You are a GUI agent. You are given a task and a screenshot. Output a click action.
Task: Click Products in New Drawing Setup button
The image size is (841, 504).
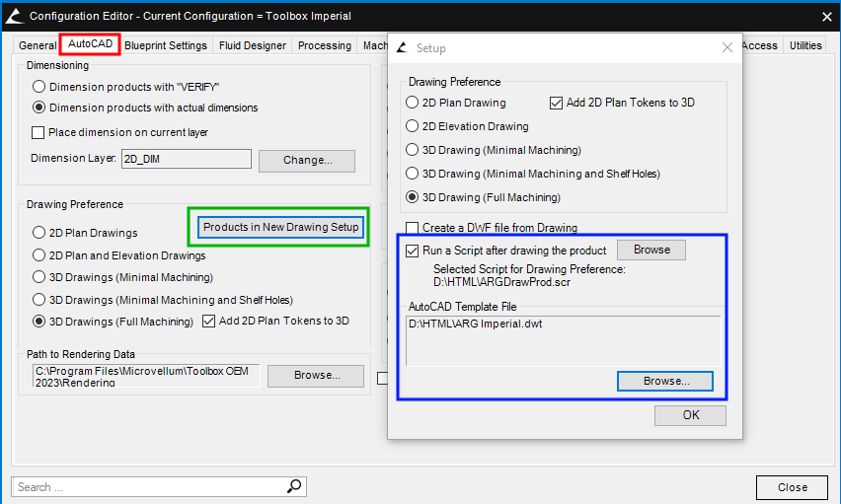(280, 227)
